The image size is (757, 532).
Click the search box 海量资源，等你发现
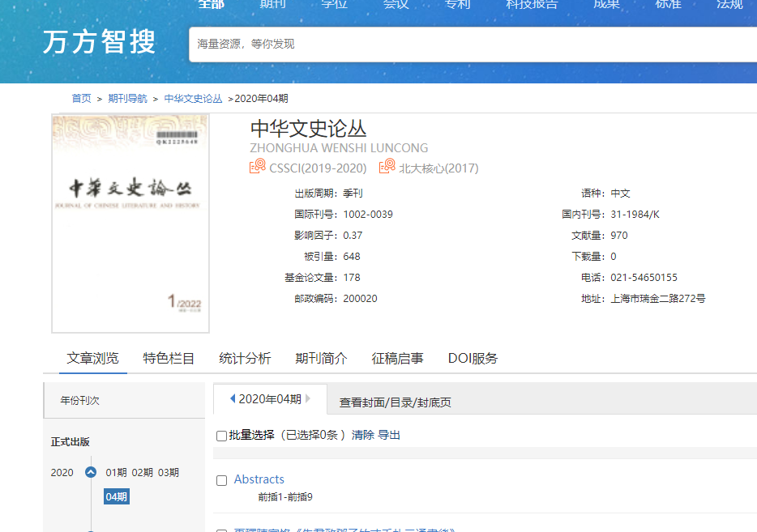coord(470,44)
